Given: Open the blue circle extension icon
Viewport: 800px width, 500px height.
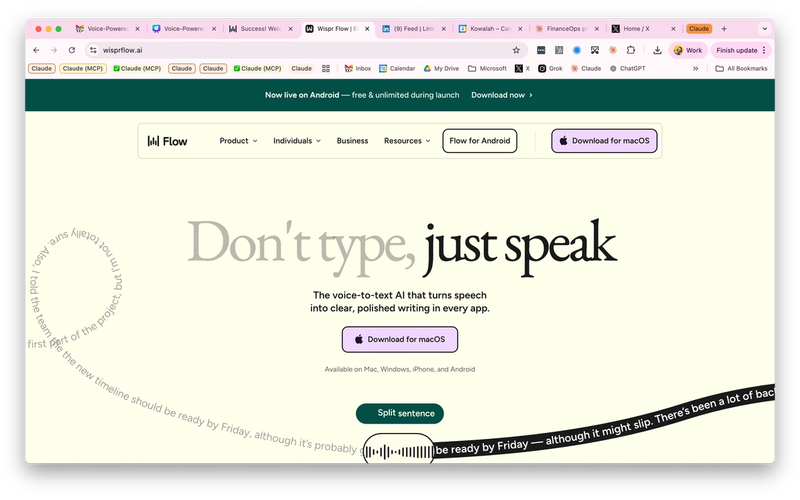Looking at the screenshot, I should 577,50.
